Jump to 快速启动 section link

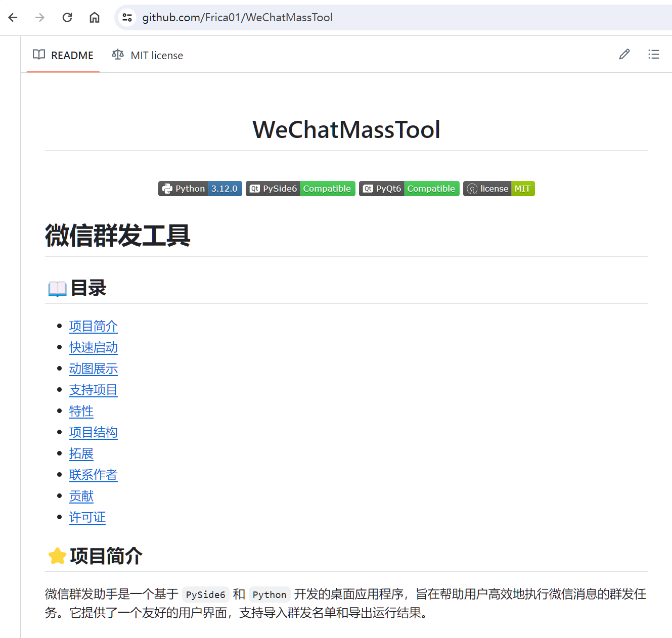click(x=94, y=347)
